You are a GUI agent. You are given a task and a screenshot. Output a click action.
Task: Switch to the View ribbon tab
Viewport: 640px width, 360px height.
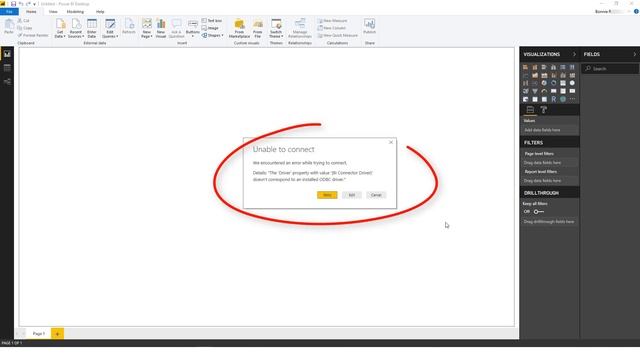point(53,11)
